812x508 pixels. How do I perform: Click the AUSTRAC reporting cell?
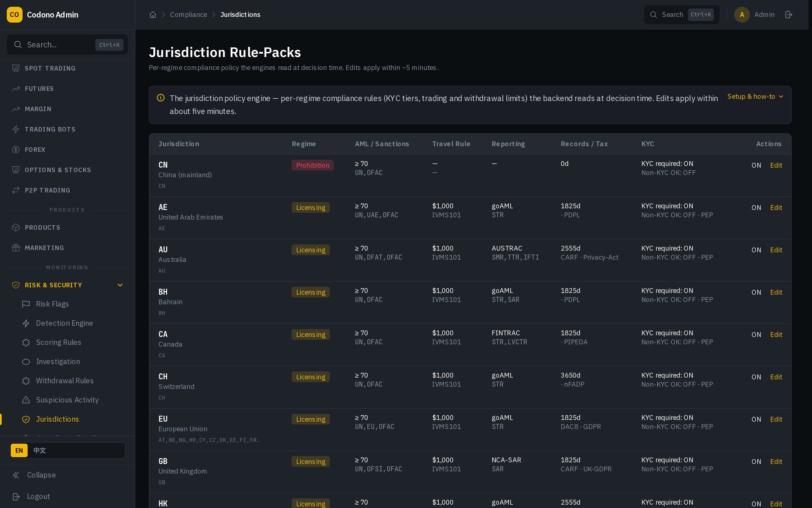(507, 248)
